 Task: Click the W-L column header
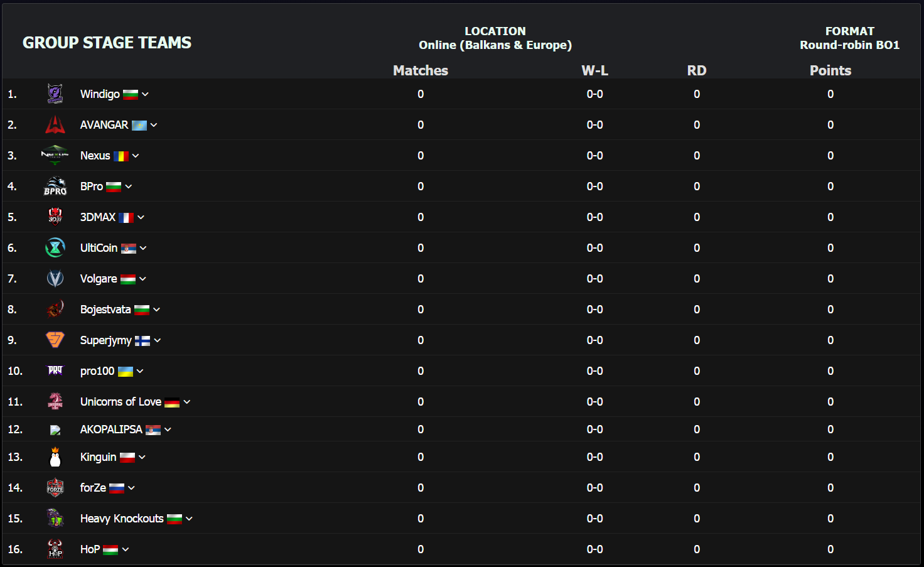595,70
